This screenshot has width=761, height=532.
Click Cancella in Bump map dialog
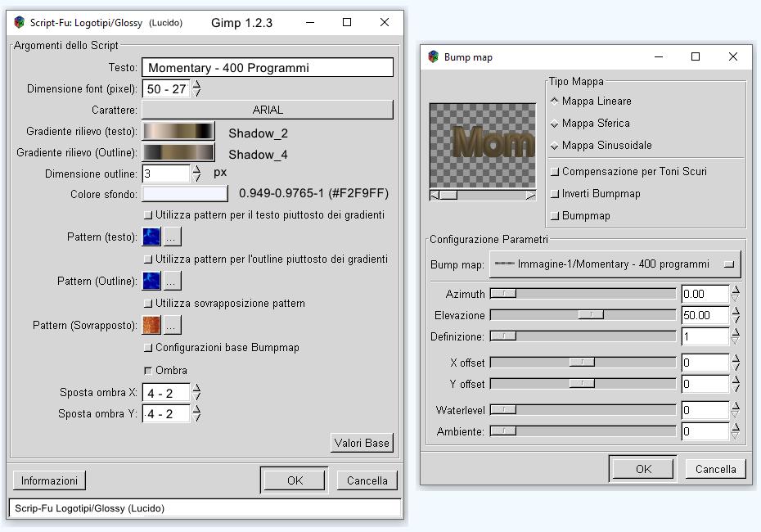pyautogui.click(x=715, y=469)
